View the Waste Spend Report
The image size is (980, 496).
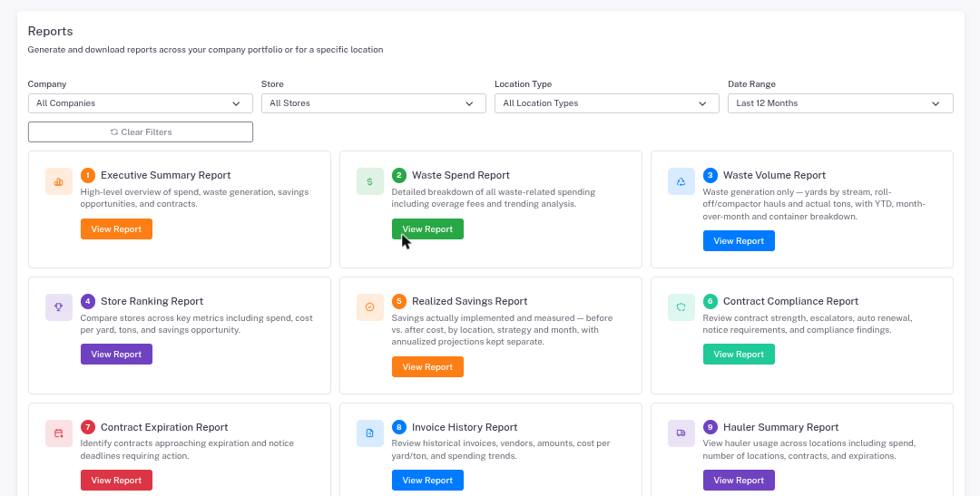[x=427, y=229]
